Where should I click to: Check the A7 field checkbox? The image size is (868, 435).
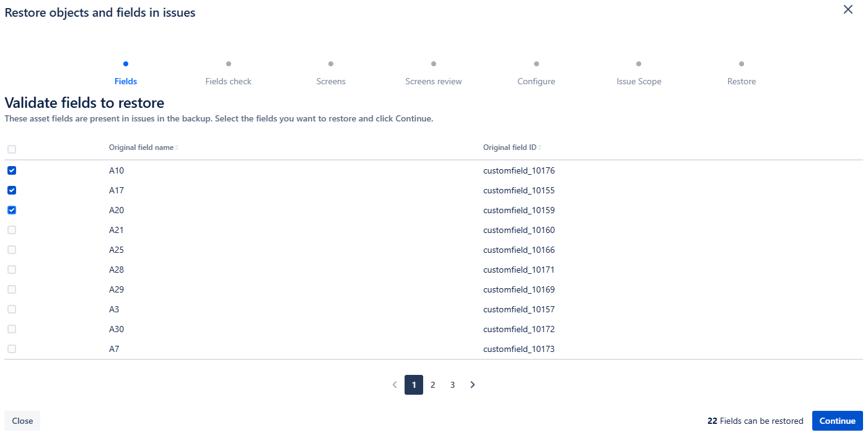coord(12,349)
